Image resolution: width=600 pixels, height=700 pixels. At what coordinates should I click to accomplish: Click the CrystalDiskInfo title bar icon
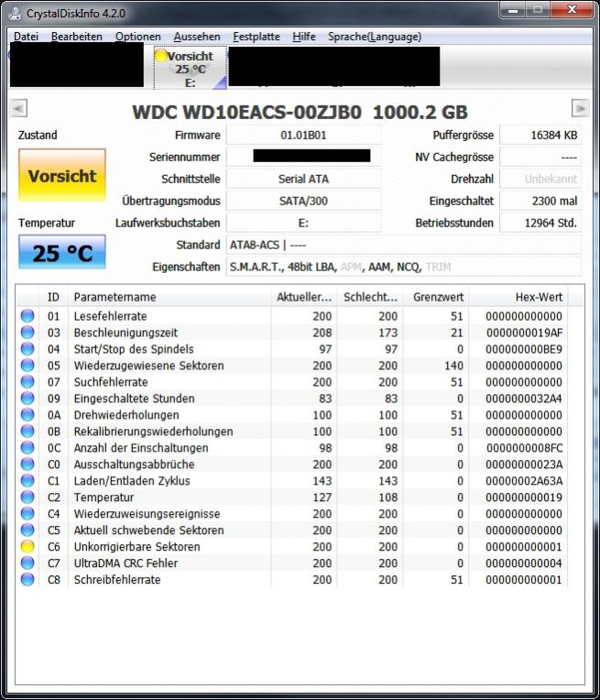[x=16, y=14]
